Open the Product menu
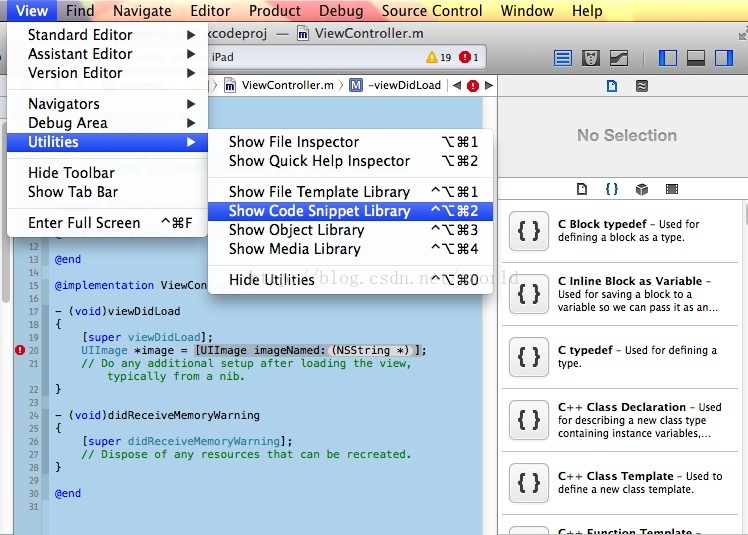This screenshot has width=748, height=535. coord(275,10)
